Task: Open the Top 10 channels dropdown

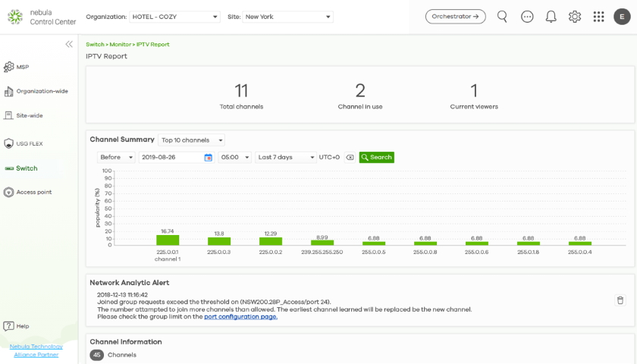Action: pos(191,140)
